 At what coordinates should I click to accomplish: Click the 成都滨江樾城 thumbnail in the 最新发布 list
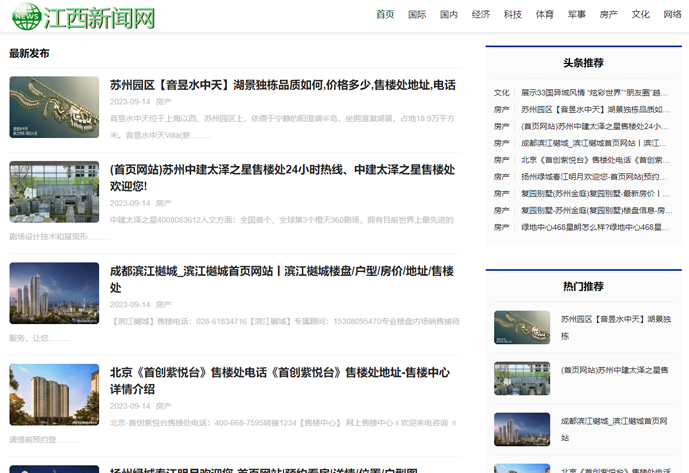click(54, 293)
